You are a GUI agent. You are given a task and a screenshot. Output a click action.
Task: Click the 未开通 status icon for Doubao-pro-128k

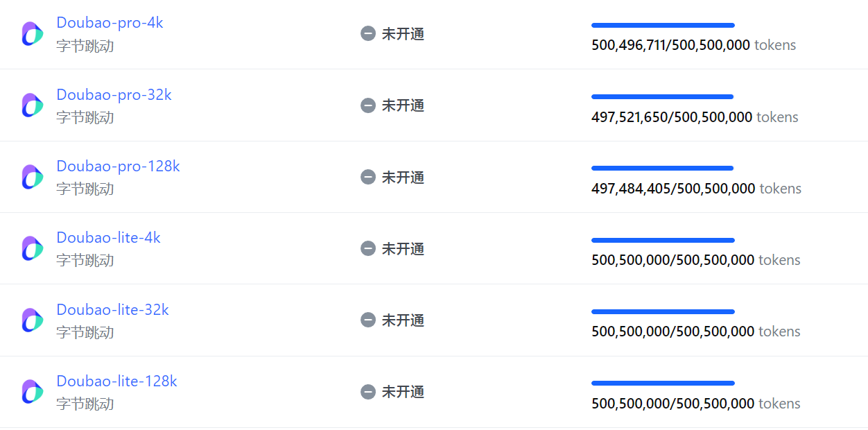(x=368, y=177)
